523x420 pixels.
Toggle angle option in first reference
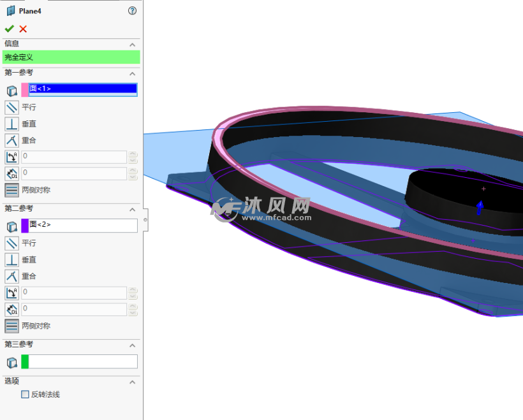coord(11,157)
